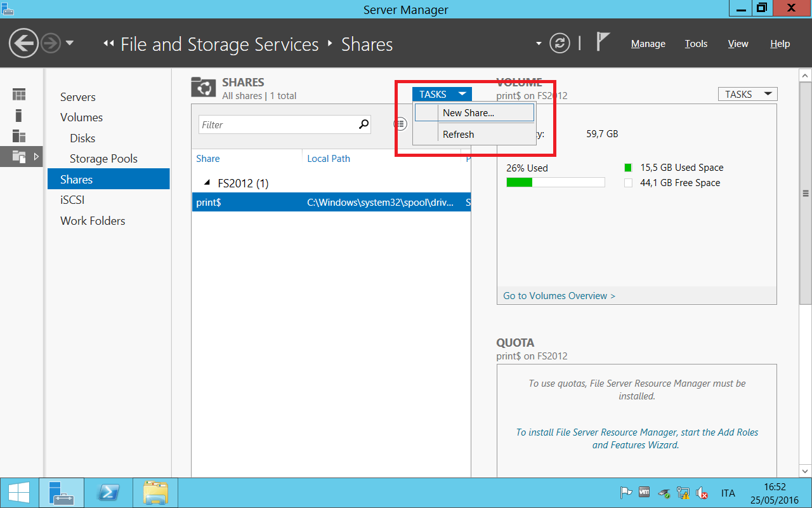812x508 pixels.
Task: Open the list view options icon
Action: point(400,124)
